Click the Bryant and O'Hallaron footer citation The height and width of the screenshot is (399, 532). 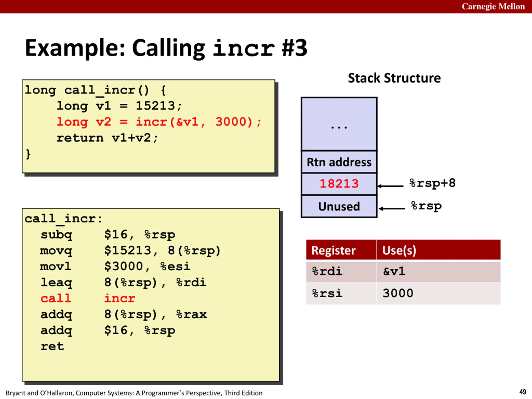(134, 393)
